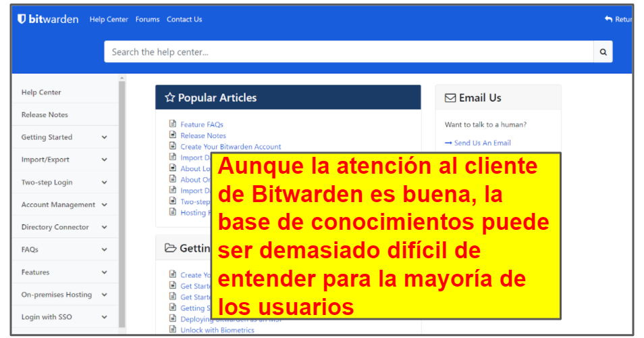
Task: Open Contact Us in the top navigation
Action: [x=184, y=20]
